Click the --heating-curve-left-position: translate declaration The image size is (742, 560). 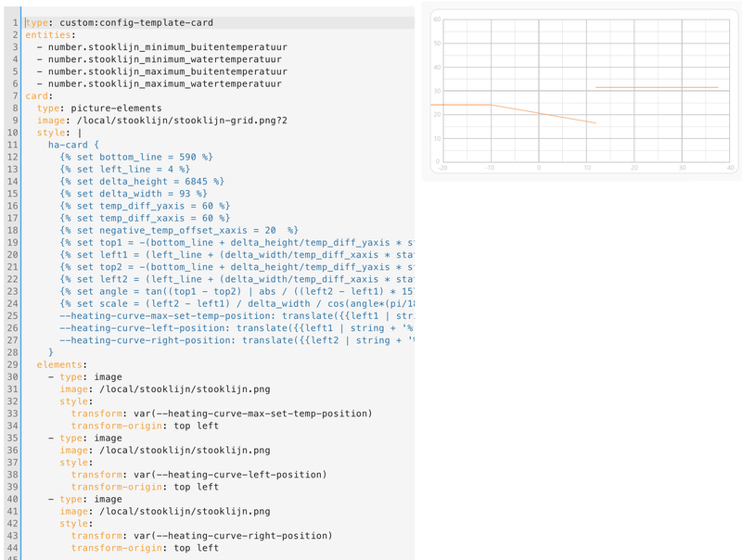(x=237, y=328)
